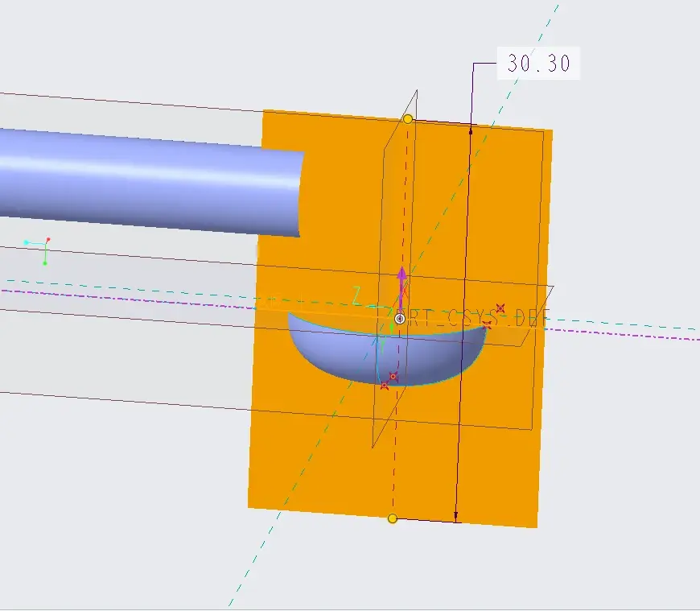Click the white circular sketch origin point

pos(400,319)
